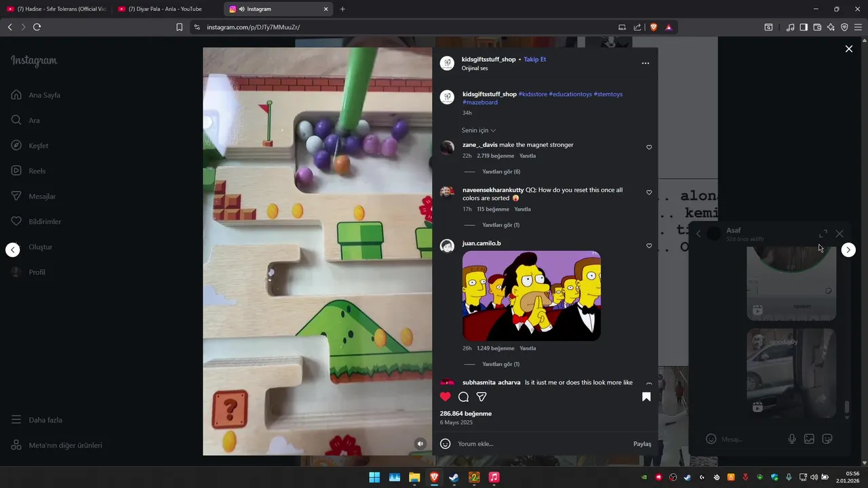Click the comment bubble icon

pos(463,396)
